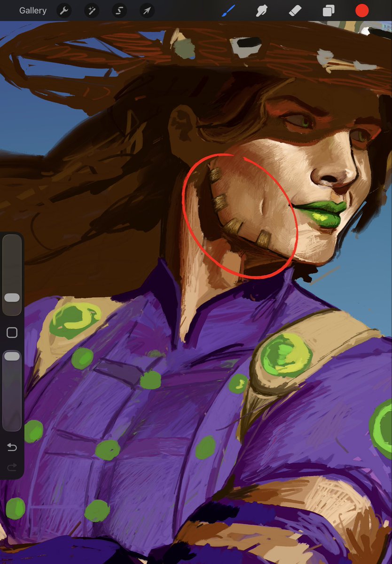Undo the last stroke

(12, 447)
